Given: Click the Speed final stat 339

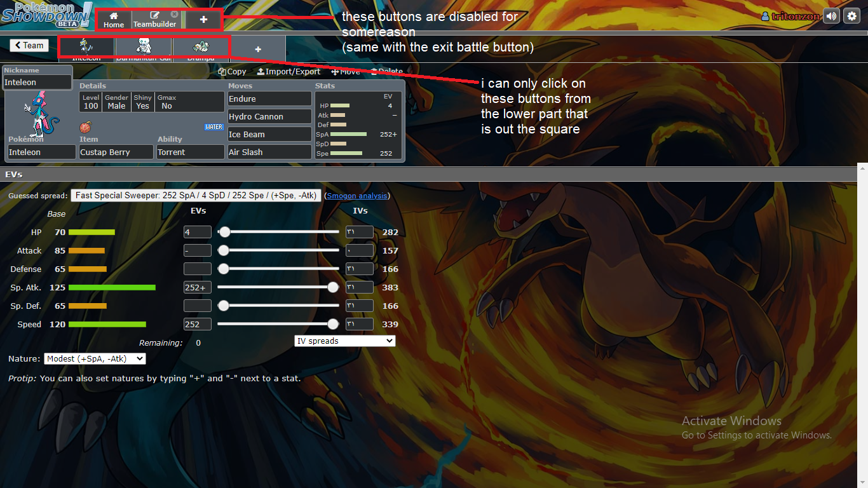Looking at the screenshot, I should pyautogui.click(x=390, y=324).
